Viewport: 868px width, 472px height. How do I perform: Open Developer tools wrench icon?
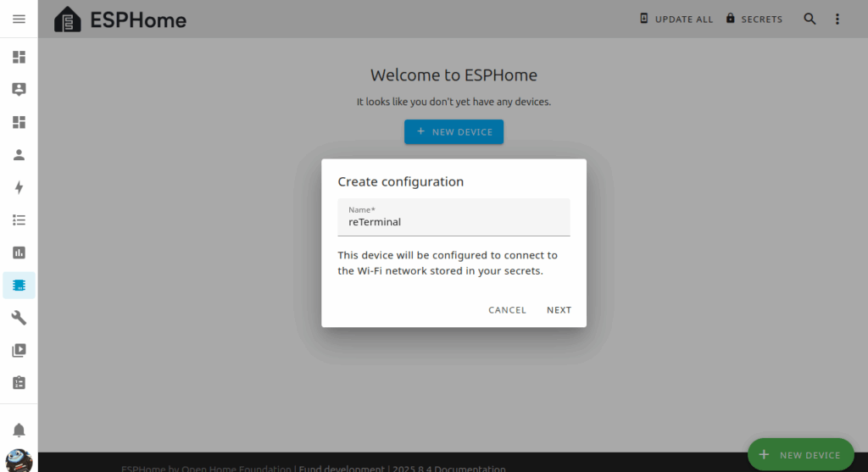point(19,318)
